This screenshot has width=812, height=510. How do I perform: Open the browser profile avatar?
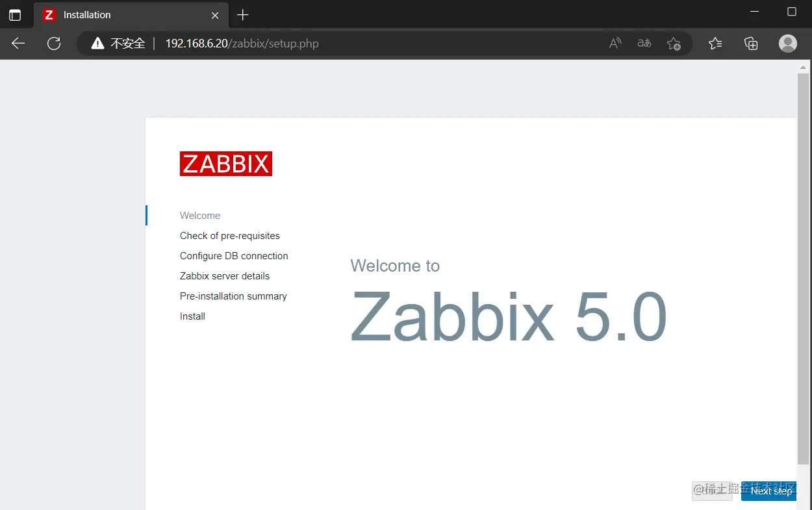click(x=788, y=44)
